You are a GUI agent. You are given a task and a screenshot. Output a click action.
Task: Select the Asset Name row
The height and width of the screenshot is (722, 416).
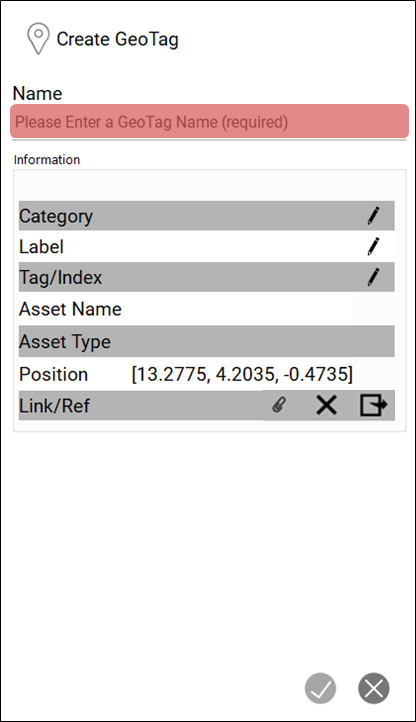(206, 309)
